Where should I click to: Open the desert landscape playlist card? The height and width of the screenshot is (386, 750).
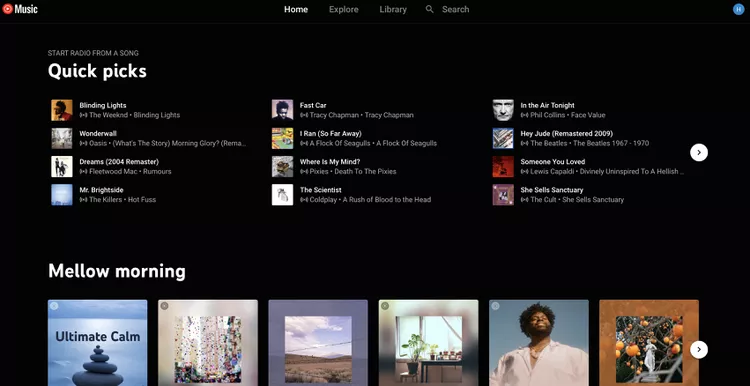[x=318, y=343]
